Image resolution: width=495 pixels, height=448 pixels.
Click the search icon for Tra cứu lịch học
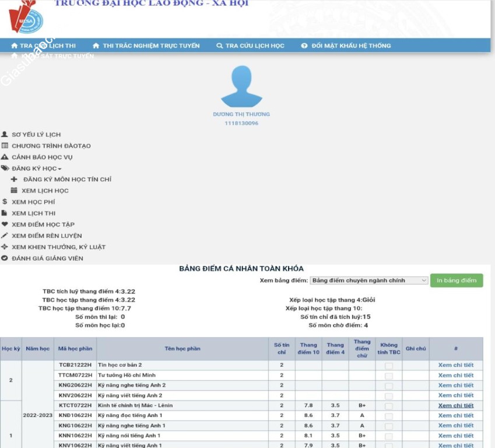220,46
